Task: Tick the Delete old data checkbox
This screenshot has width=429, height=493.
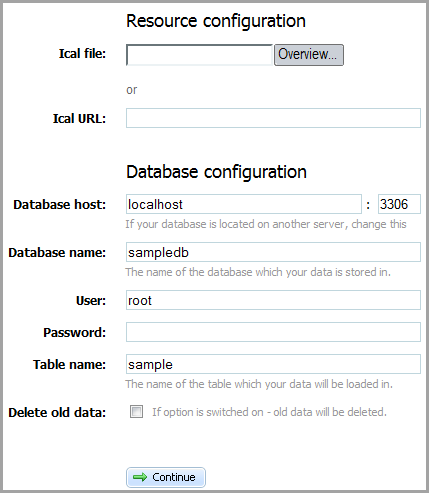Action: click(x=136, y=411)
